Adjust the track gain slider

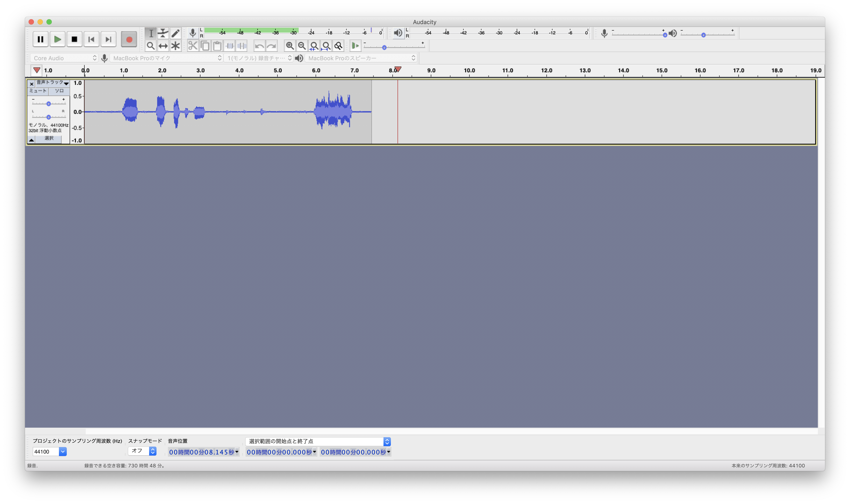pos(49,104)
